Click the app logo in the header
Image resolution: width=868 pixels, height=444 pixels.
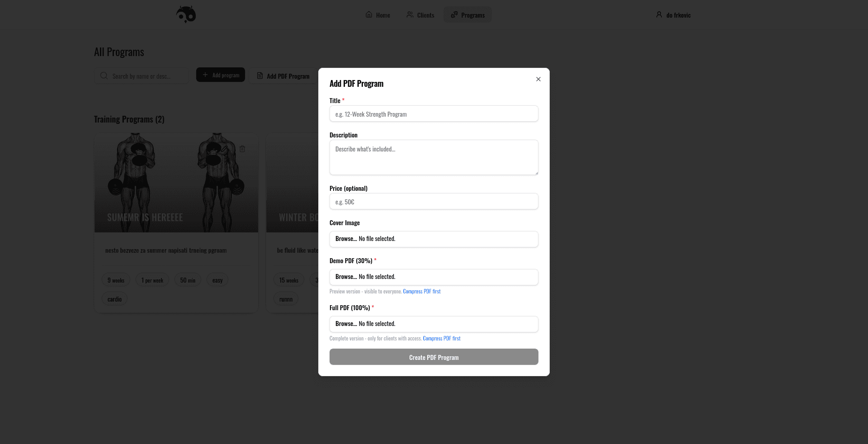(x=185, y=14)
